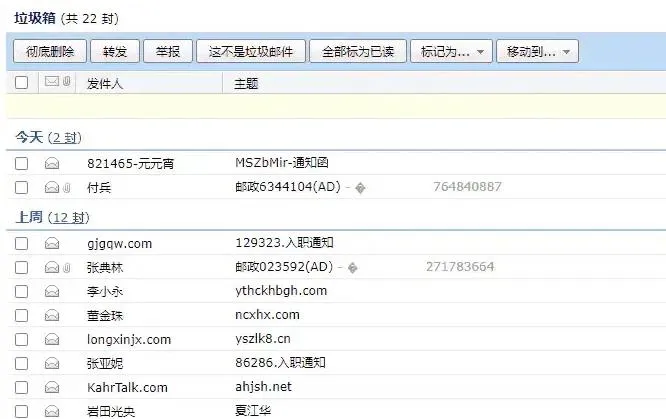Click the 举报 button
The height and width of the screenshot is (419, 666).
(x=168, y=51)
